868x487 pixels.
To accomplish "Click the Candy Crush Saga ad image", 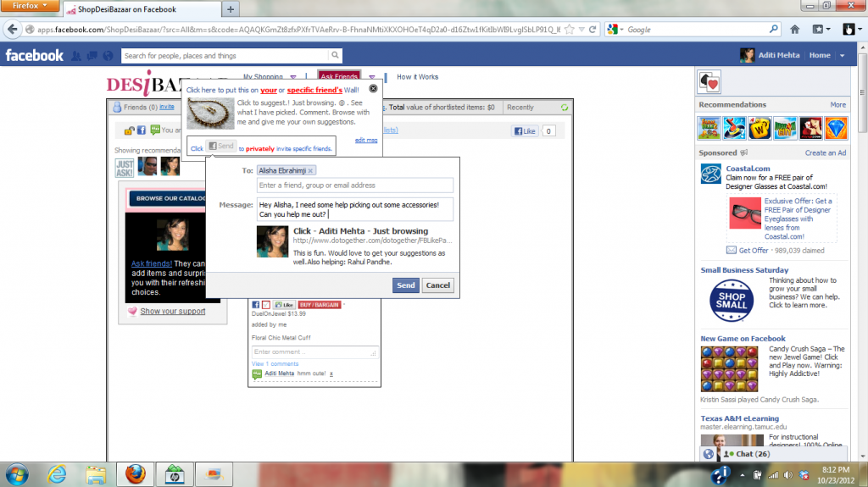I will 729,369.
